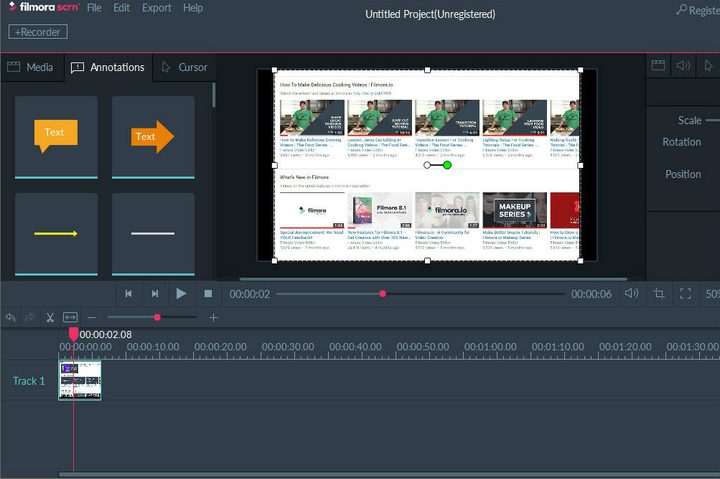The image size is (720, 479).
Task: Open the File menu
Action: tap(94, 8)
